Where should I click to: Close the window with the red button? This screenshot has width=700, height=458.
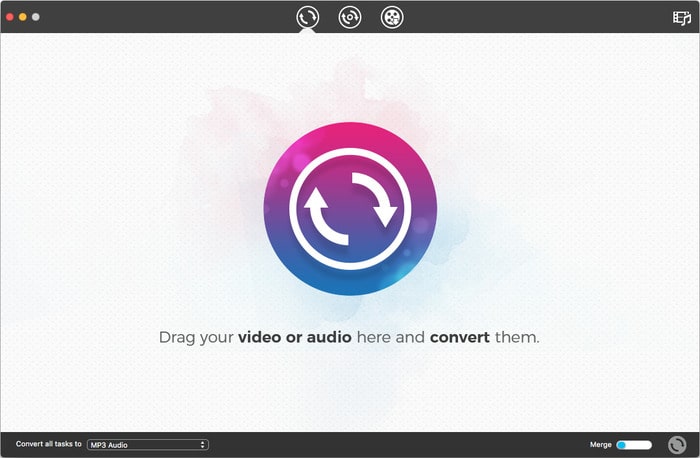(x=10, y=17)
